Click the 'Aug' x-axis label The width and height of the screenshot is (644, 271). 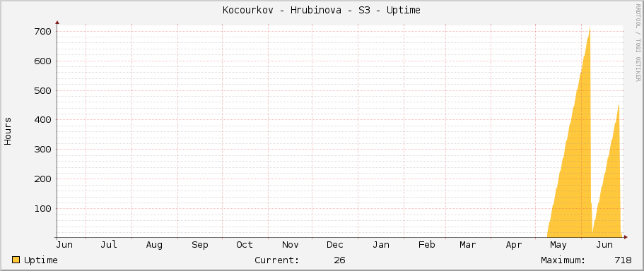tap(154, 245)
